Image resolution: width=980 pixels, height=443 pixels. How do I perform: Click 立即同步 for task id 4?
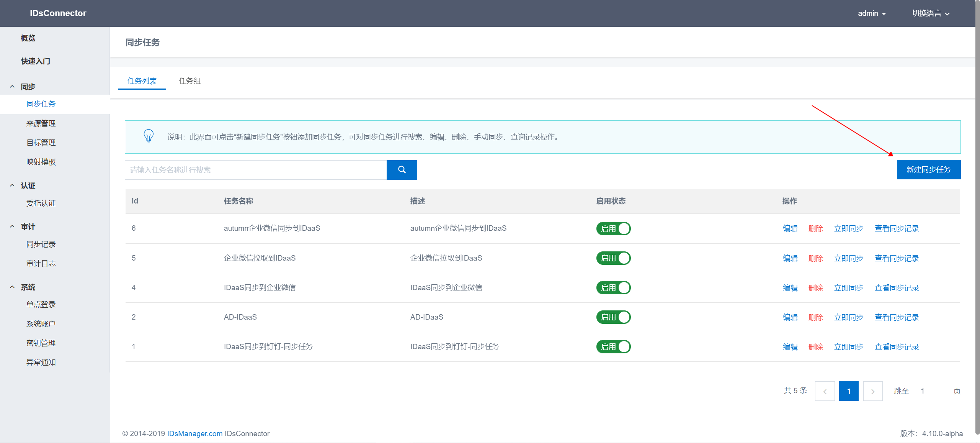pyautogui.click(x=849, y=288)
